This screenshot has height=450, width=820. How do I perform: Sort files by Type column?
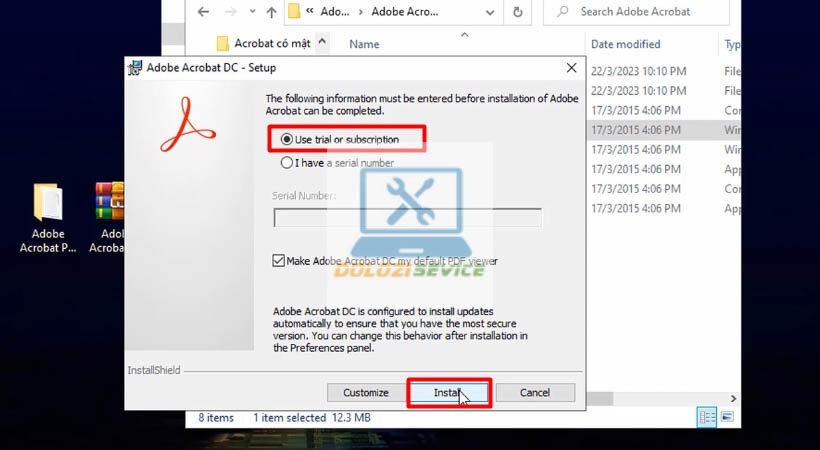click(x=732, y=44)
